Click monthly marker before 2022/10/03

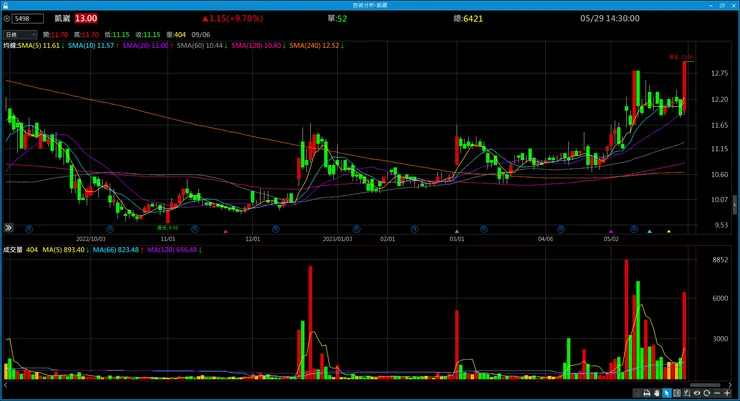click(29, 229)
